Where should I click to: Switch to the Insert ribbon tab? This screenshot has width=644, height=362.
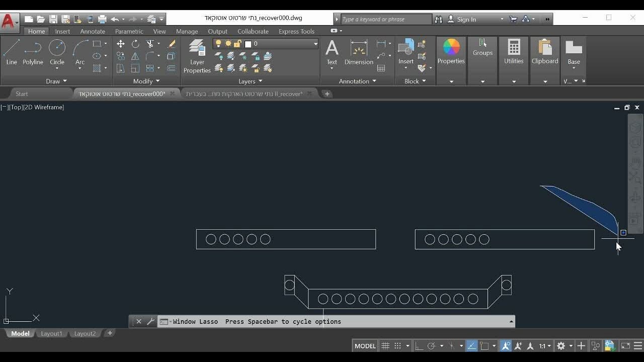(x=62, y=31)
